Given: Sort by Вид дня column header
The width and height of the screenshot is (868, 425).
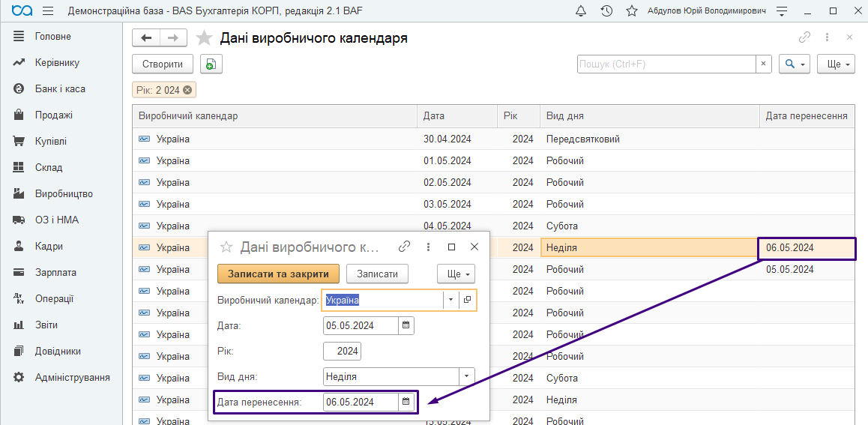Looking at the screenshot, I should coord(649,116).
